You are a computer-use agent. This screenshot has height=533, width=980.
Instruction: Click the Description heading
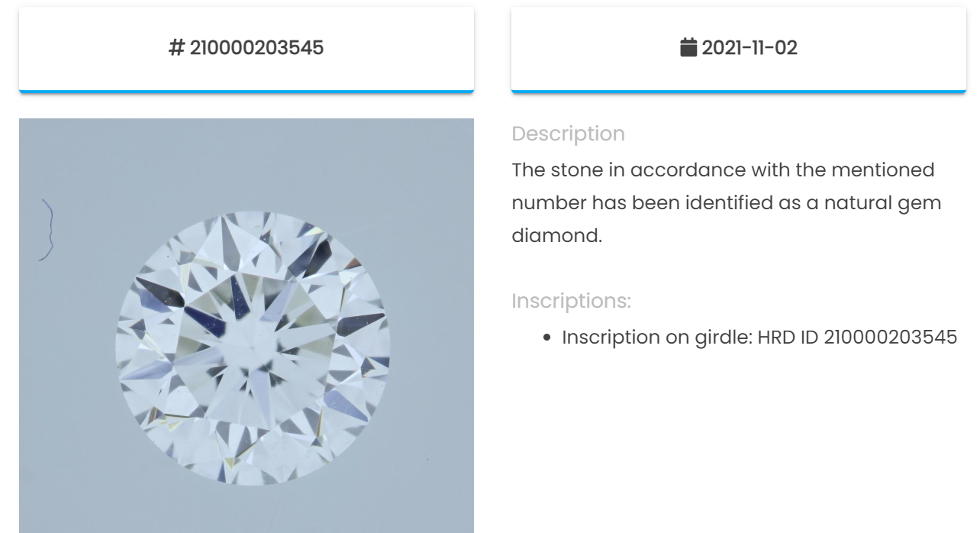[x=568, y=134]
